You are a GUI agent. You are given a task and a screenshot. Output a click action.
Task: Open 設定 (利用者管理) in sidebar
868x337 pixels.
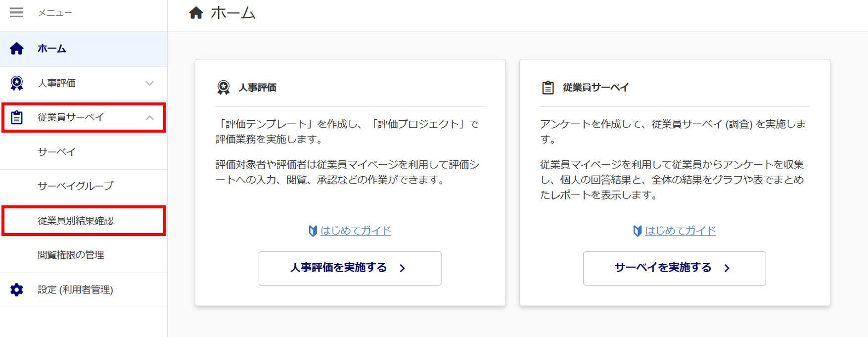click(x=84, y=289)
